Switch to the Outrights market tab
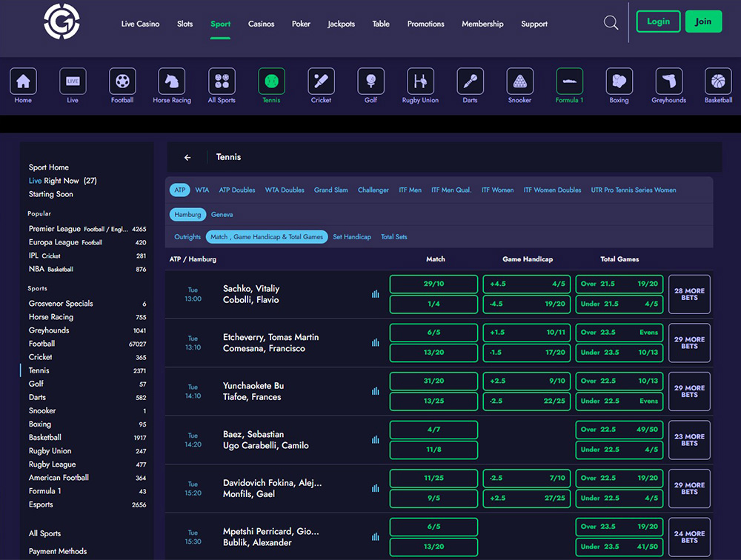The width and height of the screenshot is (741, 560). pos(187,237)
